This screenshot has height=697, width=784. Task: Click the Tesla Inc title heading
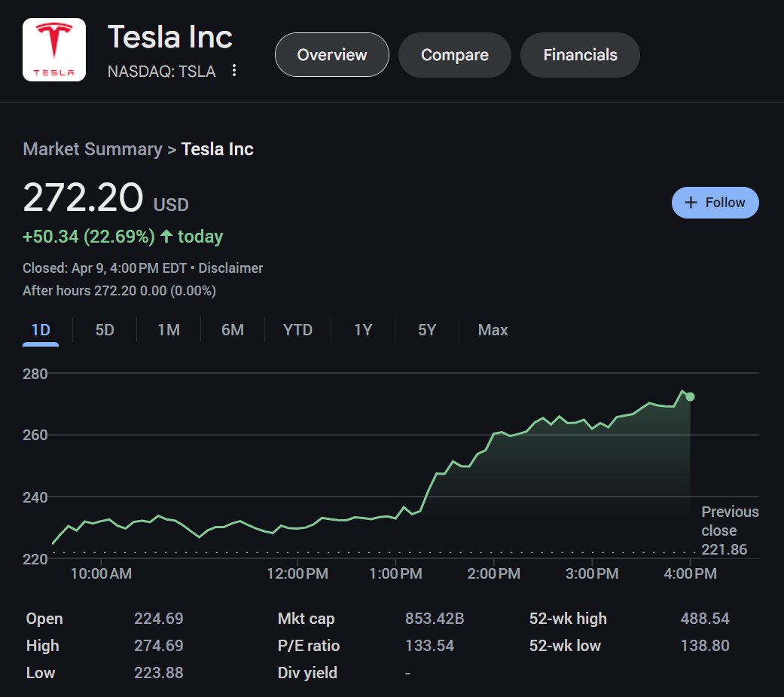(x=170, y=37)
